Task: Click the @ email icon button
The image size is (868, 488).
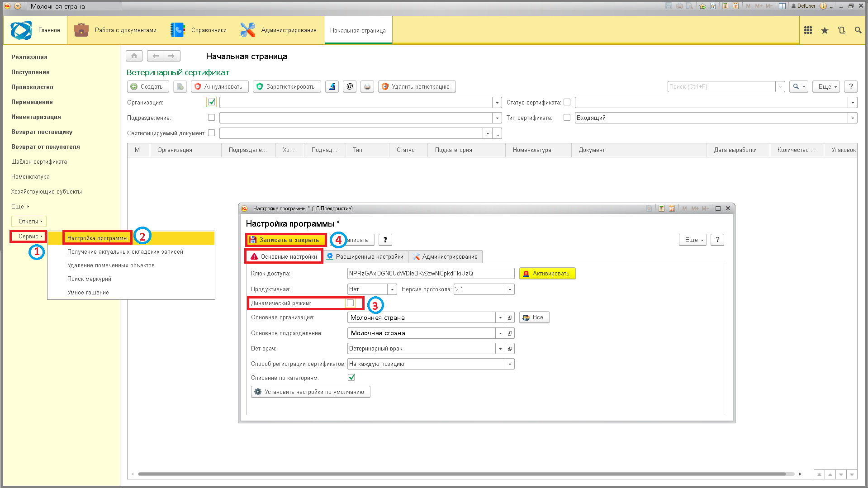Action: [350, 86]
